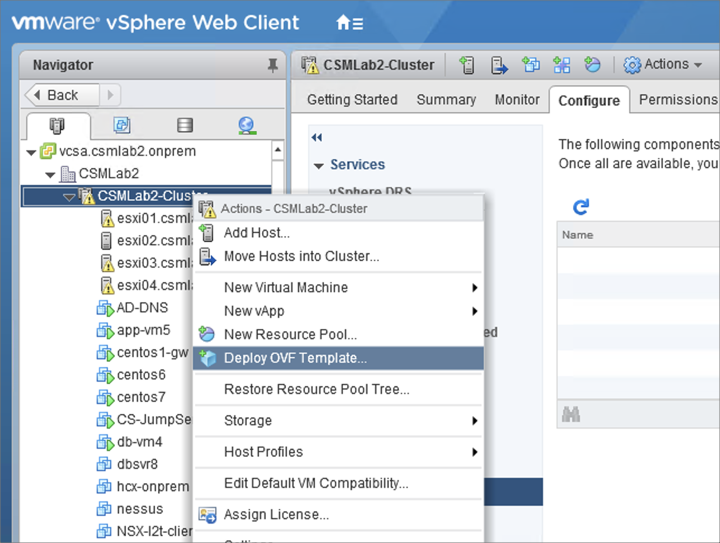The width and height of the screenshot is (720, 543).
Task: Choose New Resource Pool menu item
Action: (x=338, y=334)
